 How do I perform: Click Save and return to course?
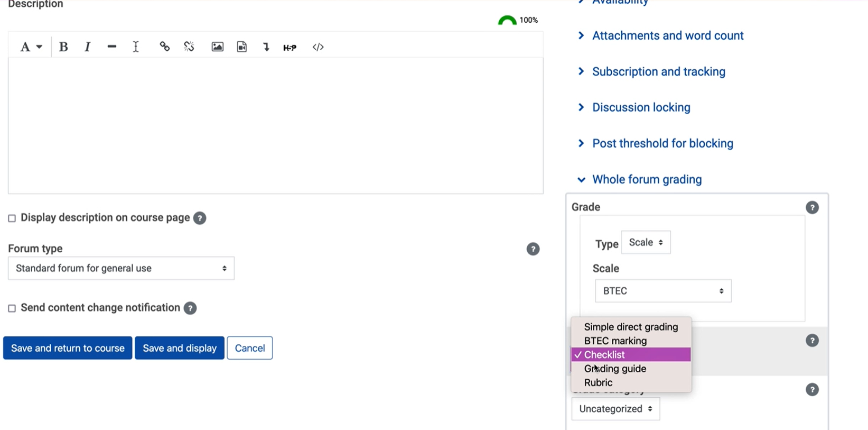coord(68,348)
